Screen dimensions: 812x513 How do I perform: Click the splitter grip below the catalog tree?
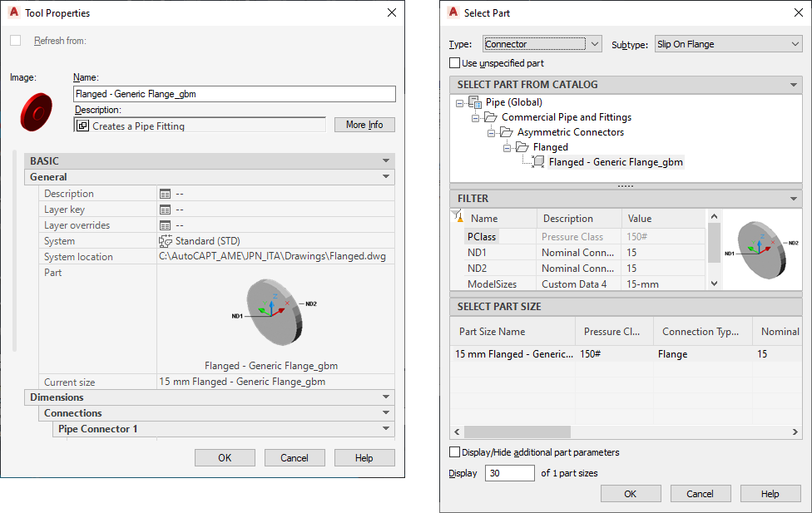(x=626, y=186)
